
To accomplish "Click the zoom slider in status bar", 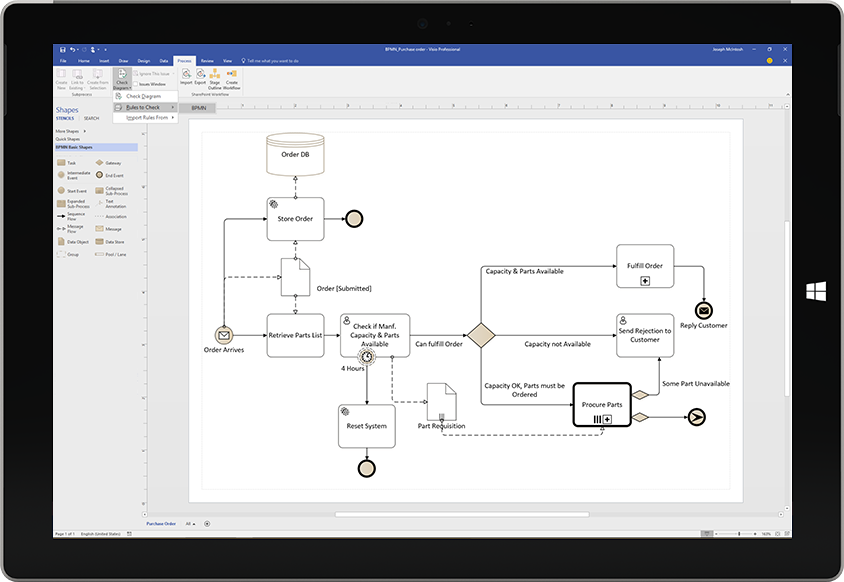I will pyautogui.click(x=740, y=534).
